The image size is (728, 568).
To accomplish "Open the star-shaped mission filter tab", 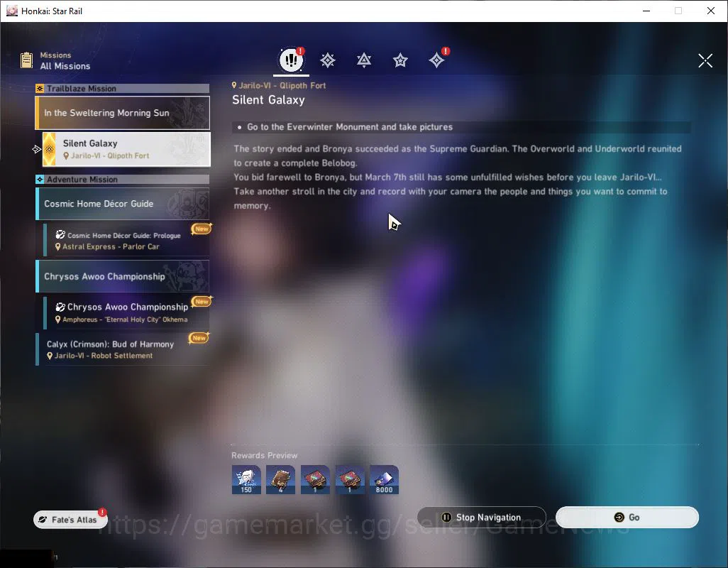I will 400,60.
